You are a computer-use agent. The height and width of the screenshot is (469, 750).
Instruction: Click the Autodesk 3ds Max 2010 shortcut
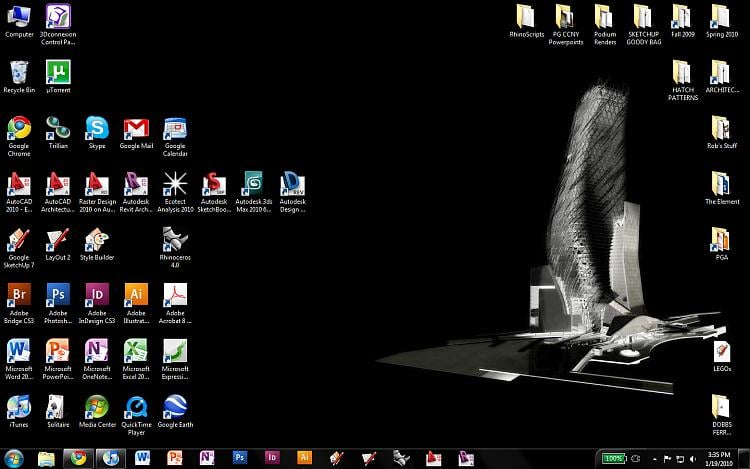pyautogui.click(x=254, y=191)
